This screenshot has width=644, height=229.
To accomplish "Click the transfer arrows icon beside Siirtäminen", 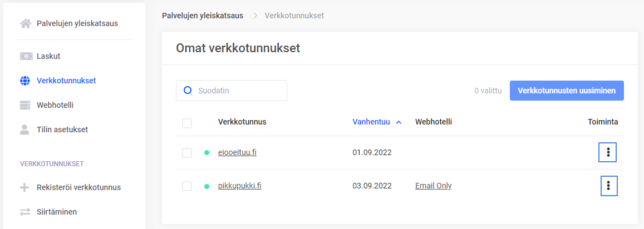I will (25, 212).
